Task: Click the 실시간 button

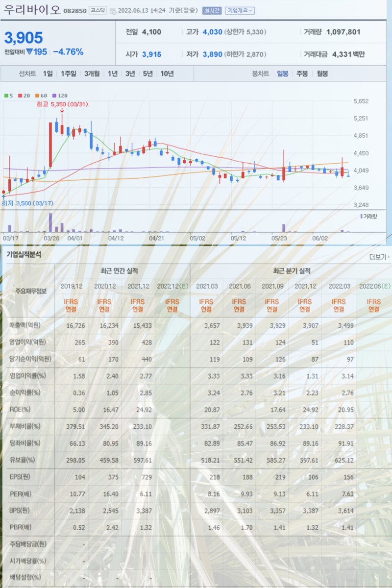Action: [x=212, y=11]
